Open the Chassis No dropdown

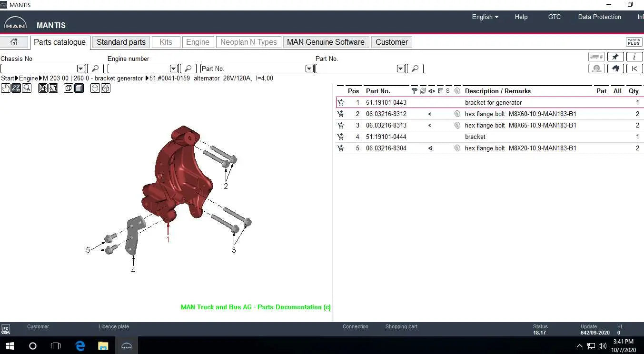[x=81, y=69]
